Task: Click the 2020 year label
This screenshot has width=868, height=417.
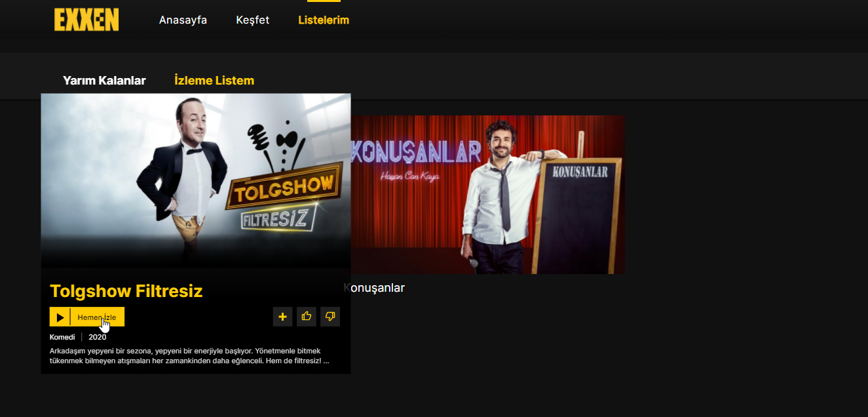Action: [x=98, y=337]
